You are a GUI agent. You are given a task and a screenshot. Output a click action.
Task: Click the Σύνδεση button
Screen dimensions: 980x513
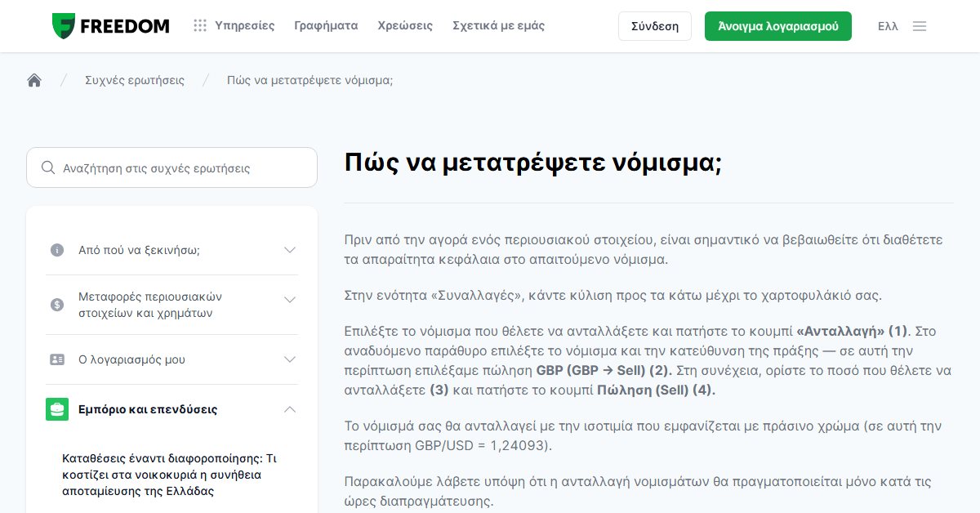point(655,26)
